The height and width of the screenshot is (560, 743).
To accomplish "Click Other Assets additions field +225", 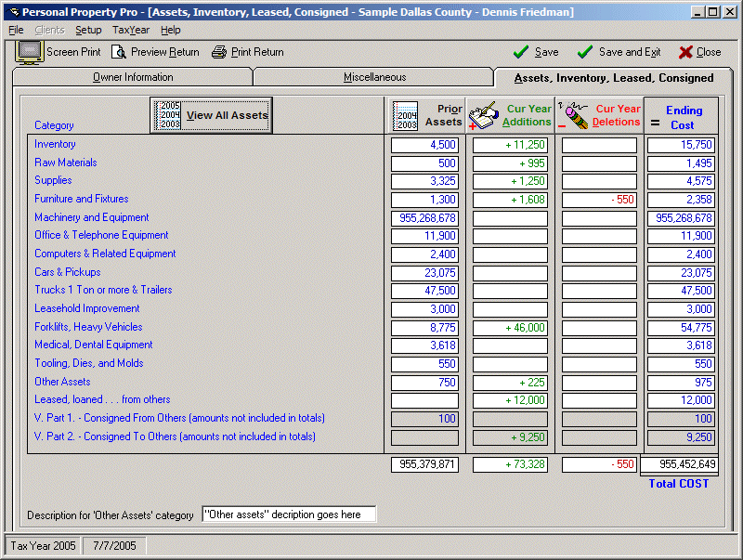I will [510, 383].
